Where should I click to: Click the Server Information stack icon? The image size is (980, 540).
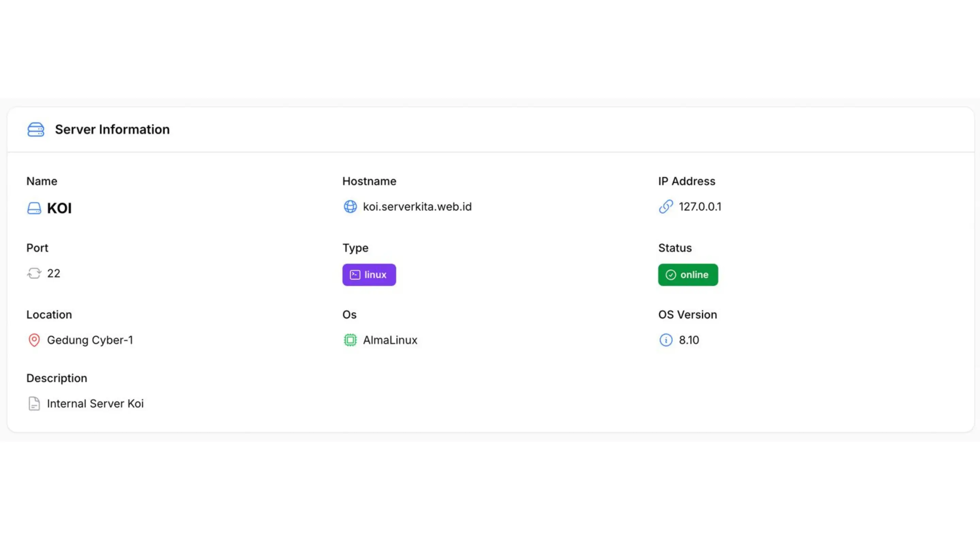(36, 129)
